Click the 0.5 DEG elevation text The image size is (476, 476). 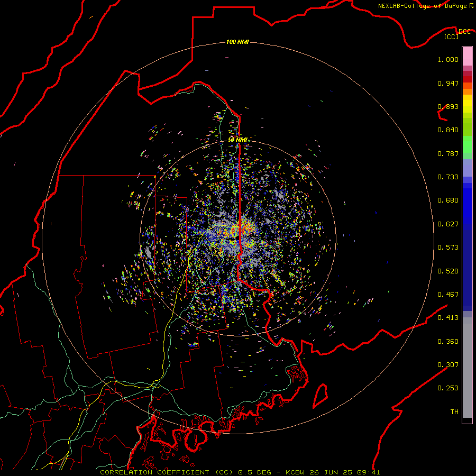[254, 472]
